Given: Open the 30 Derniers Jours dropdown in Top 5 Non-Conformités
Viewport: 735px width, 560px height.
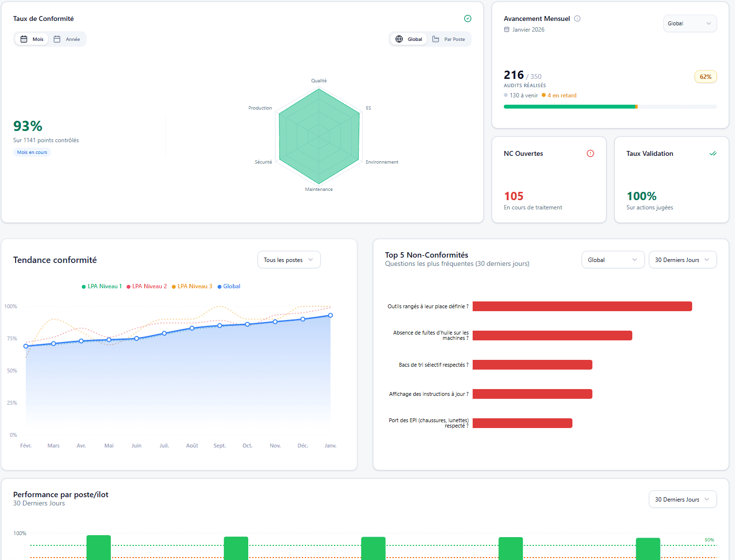Looking at the screenshot, I should (x=682, y=260).
